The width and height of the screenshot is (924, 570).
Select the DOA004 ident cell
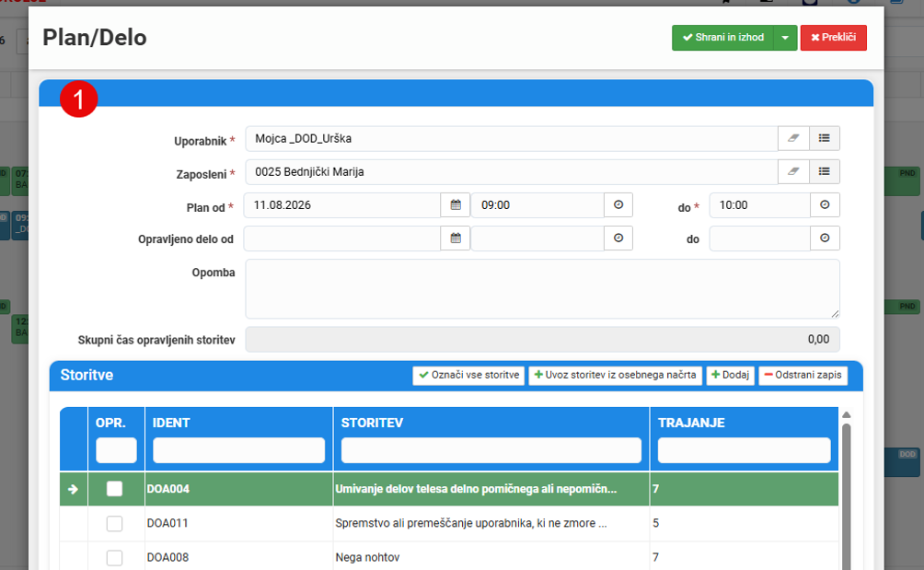pyautogui.click(x=238, y=489)
